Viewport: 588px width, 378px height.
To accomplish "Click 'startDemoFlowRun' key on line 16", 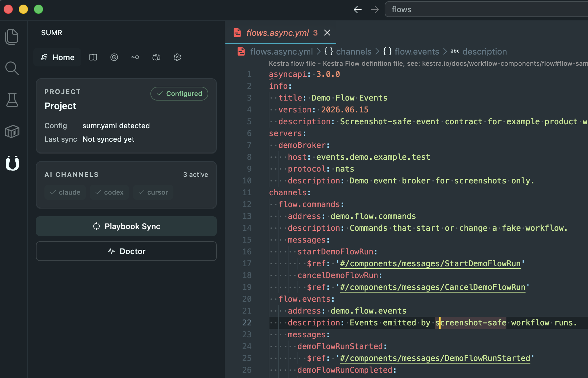I will click(x=335, y=252).
